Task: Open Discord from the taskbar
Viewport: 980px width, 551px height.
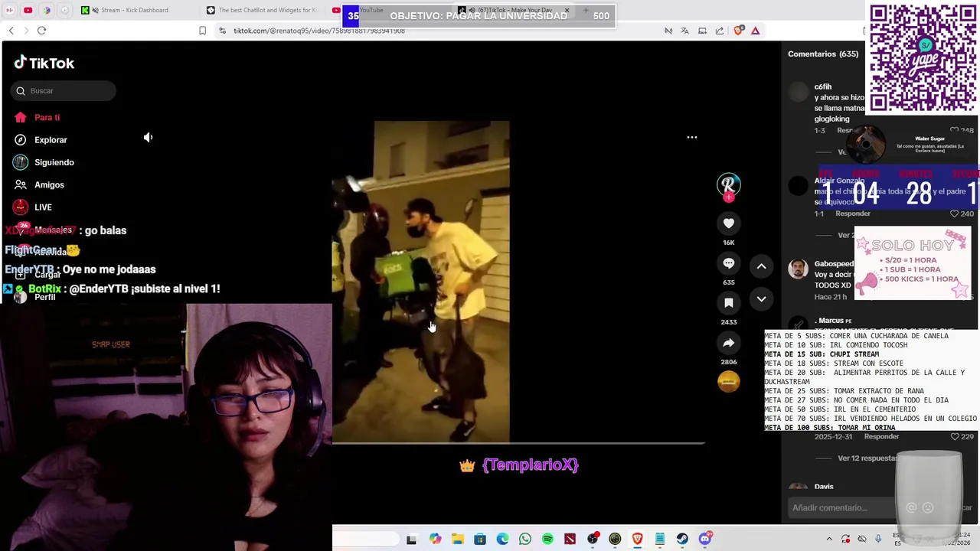Action: click(705, 540)
